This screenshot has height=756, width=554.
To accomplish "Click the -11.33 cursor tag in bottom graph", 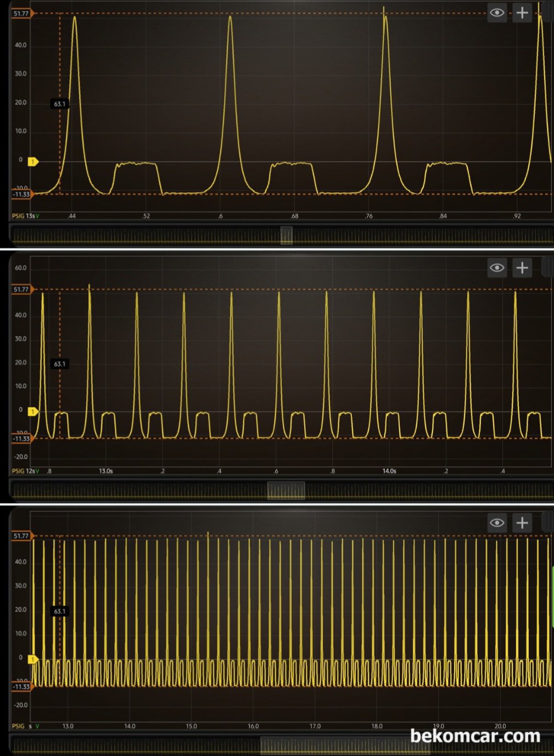I will coord(21,686).
